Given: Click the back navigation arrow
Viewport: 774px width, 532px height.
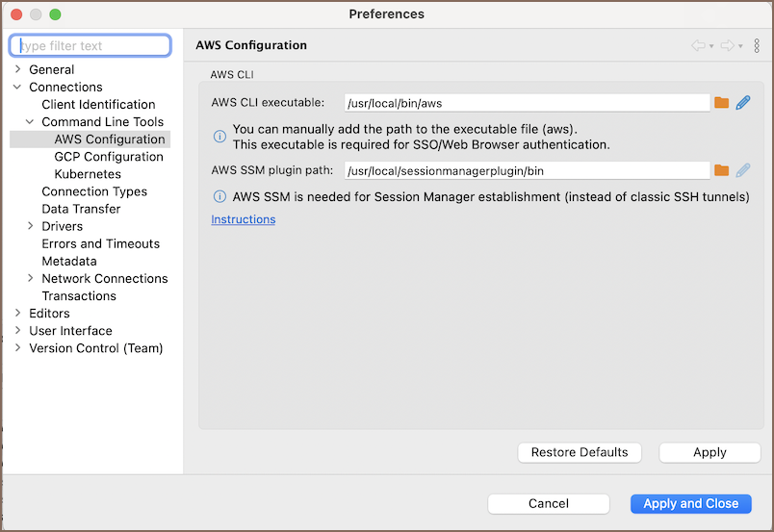Looking at the screenshot, I should point(697,45).
